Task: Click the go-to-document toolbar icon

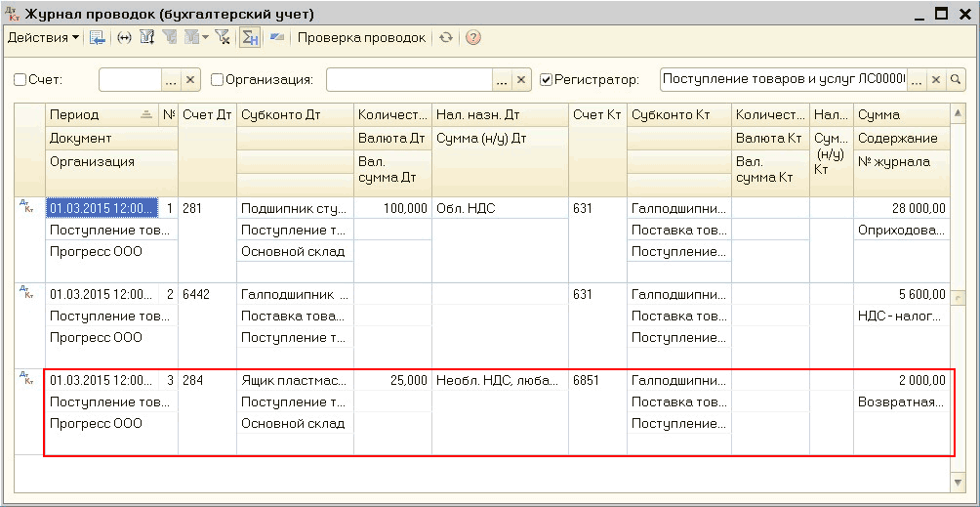Action: (x=98, y=38)
